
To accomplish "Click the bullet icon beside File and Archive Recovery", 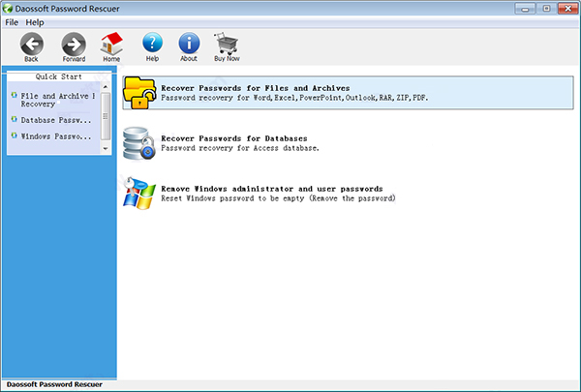I will coord(15,95).
